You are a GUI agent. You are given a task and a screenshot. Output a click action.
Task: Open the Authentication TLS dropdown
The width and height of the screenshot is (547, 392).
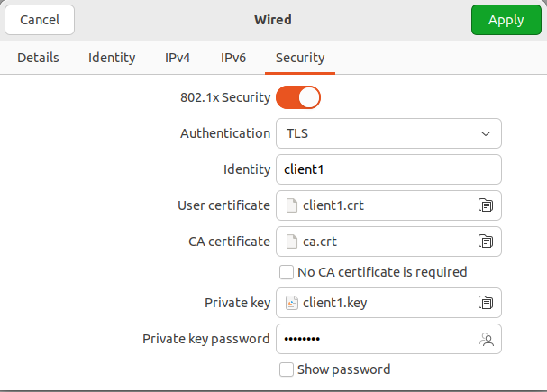[x=387, y=133]
